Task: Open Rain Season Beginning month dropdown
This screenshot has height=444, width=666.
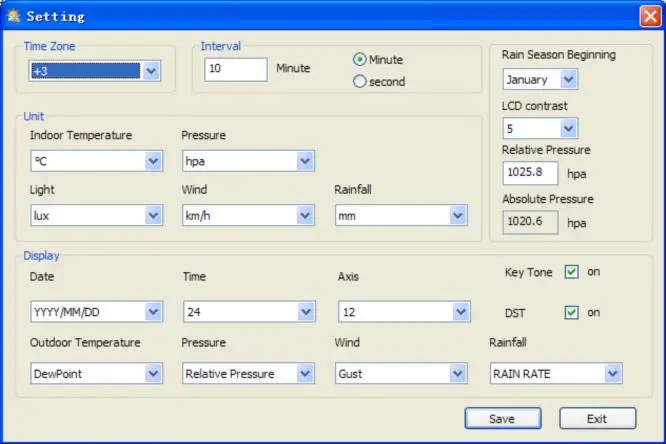Action: (540, 79)
